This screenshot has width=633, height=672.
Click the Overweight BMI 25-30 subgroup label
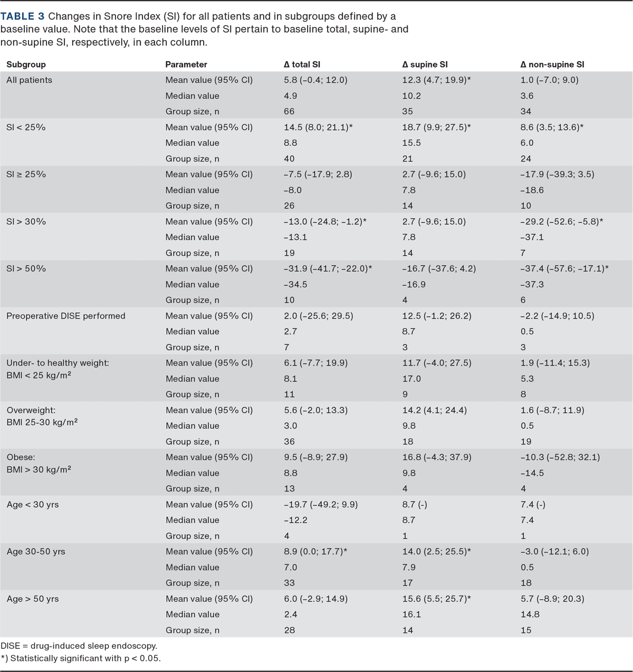coord(42,416)
